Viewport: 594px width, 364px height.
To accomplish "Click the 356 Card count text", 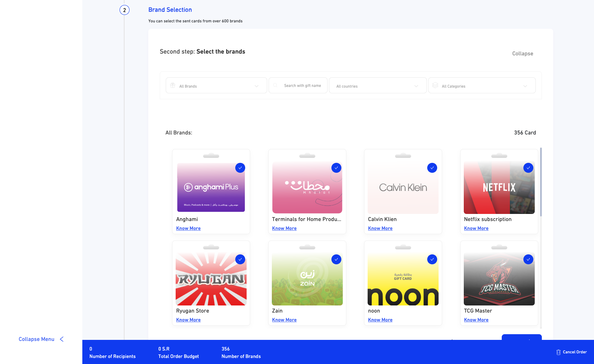I will click(525, 133).
